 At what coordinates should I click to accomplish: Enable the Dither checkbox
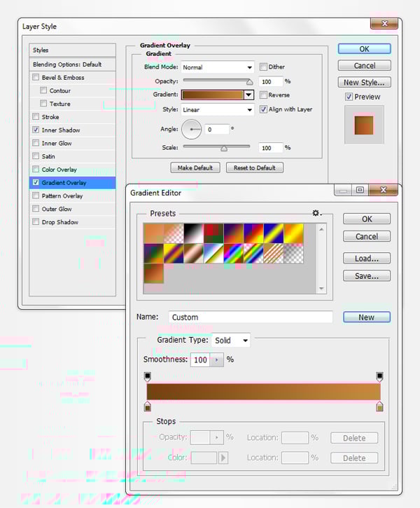pyautogui.click(x=263, y=67)
